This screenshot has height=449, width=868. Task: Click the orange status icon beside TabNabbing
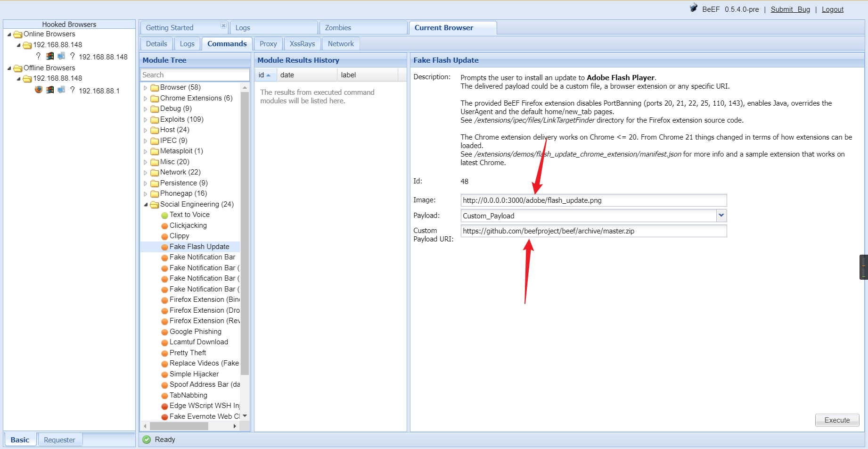point(164,396)
